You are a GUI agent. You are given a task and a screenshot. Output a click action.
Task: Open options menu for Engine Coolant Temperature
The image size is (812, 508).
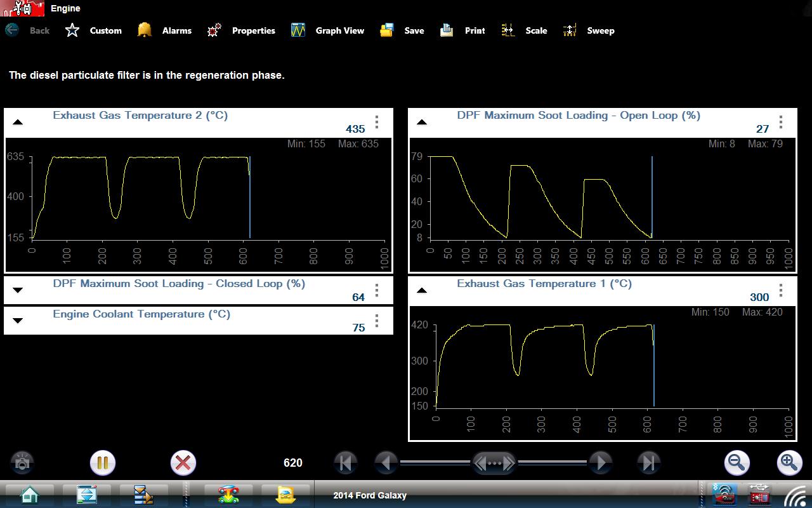tap(377, 321)
